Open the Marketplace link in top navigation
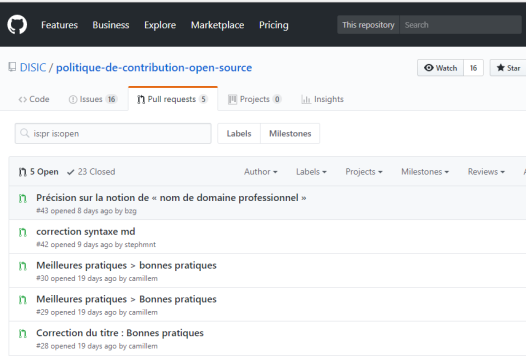The height and width of the screenshot is (362, 526). (x=217, y=25)
